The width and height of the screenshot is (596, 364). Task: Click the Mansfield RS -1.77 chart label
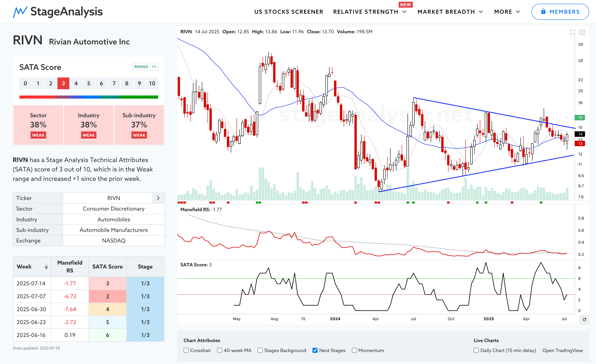click(201, 209)
